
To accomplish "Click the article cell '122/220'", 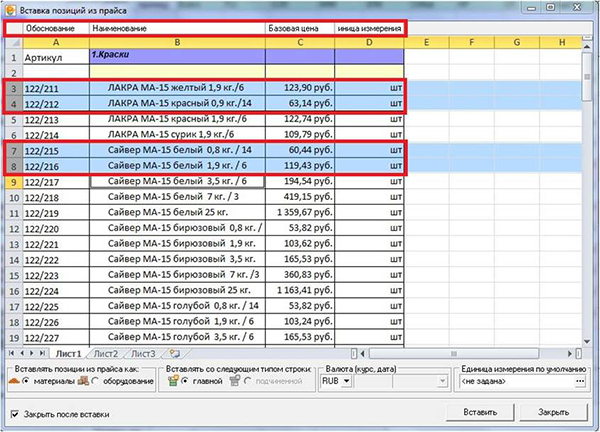I will coord(56,229).
